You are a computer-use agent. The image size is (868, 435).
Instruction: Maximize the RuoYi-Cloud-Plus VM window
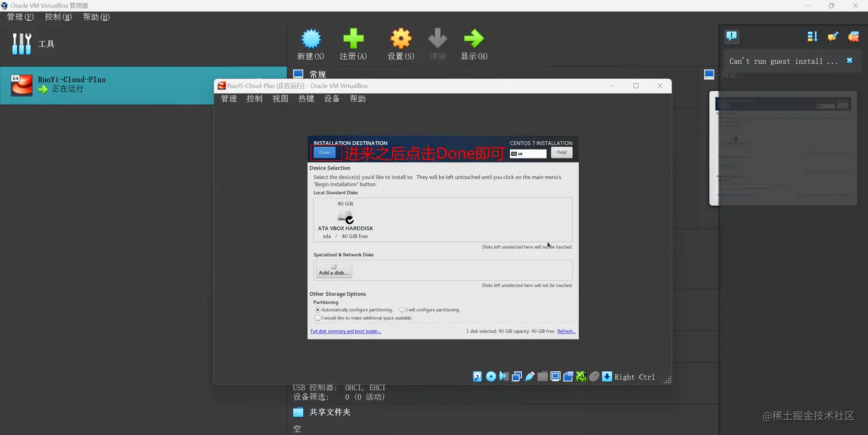pyautogui.click(x=635, y=86)
